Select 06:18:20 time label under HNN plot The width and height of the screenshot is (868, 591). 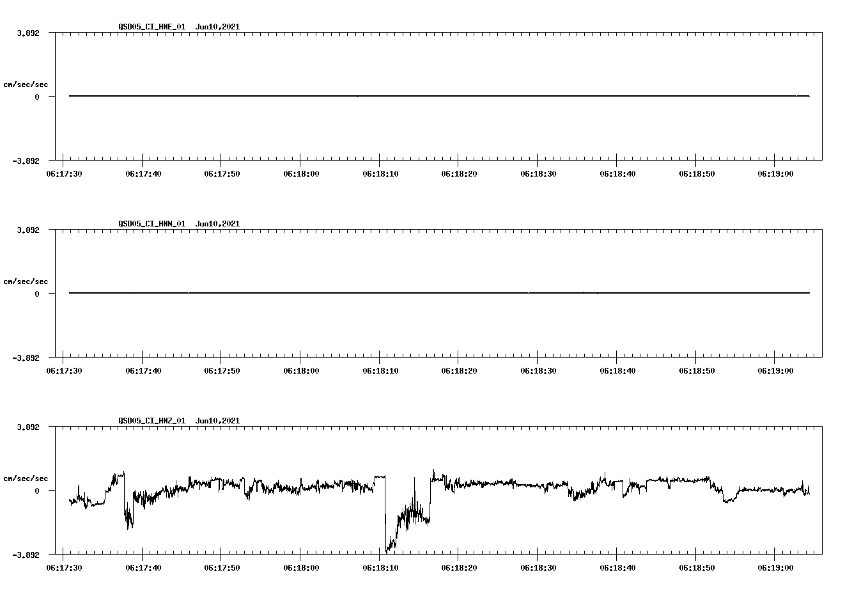point(459,371)
